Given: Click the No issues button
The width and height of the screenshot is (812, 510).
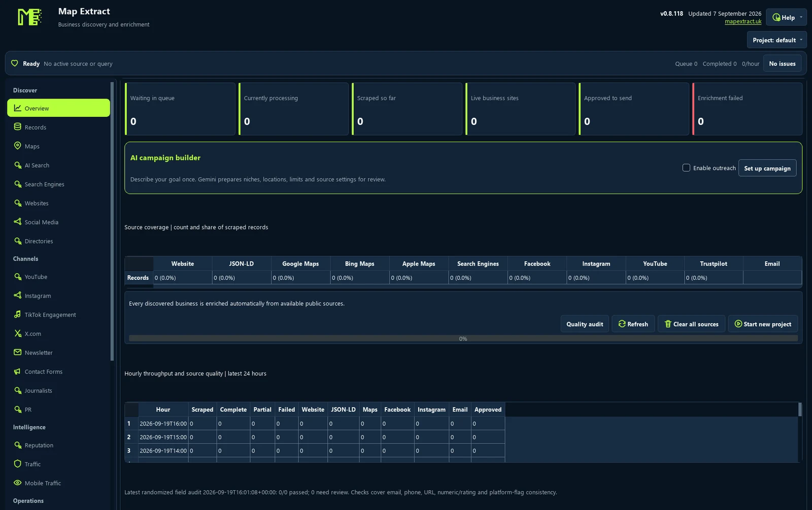Looking at the screenshot, I should [x=782, y=63].
